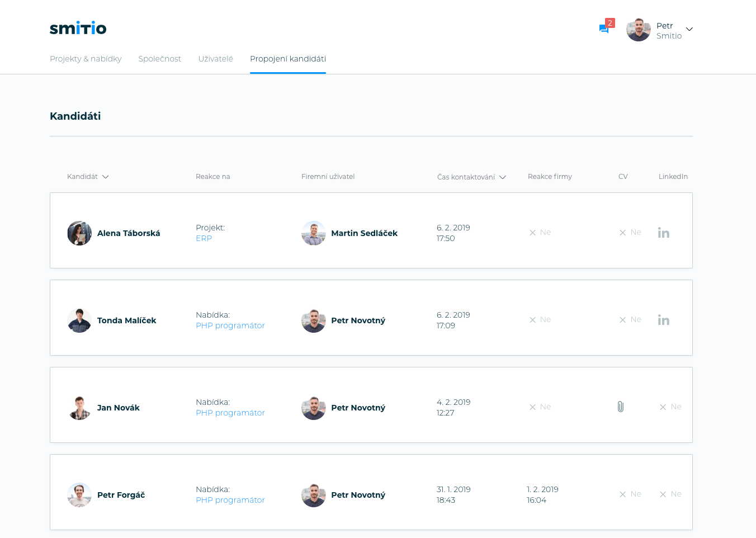756x538 pixels.
Task: Open Tonda Malíček's LinkedIn profile icon
Action: coord(663,320)
